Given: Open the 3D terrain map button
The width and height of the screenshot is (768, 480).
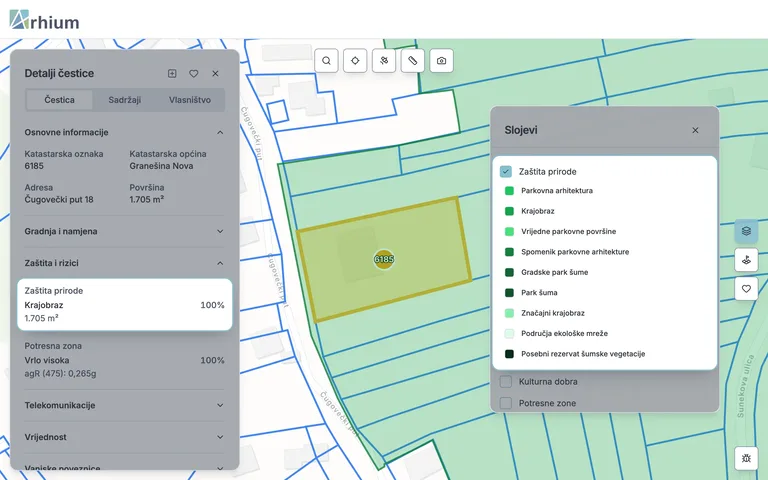Looking at the screenshot, I should tap(746, 260).
